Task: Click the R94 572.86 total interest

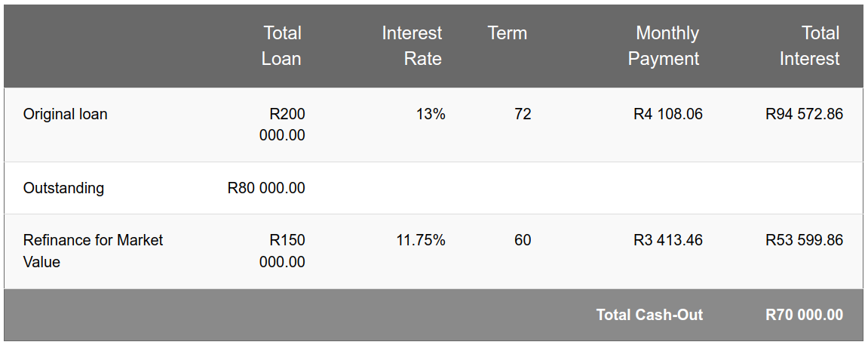Action: pyautogui.click(x=805, y=114)
